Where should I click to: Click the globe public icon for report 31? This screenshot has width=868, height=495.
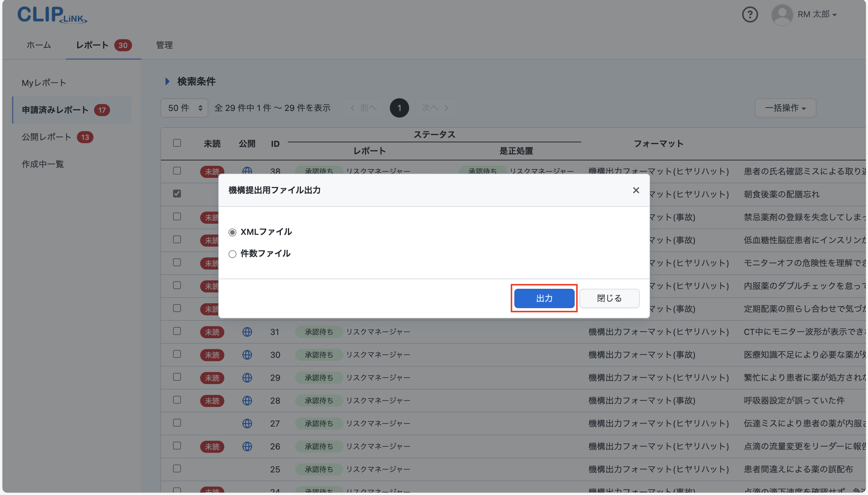point(247,332)
